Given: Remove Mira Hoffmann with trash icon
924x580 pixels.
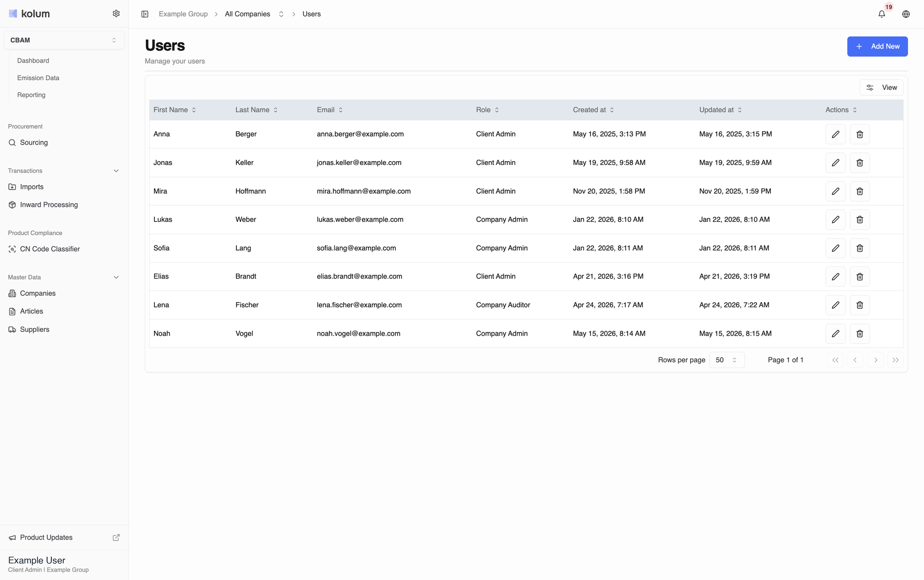Looking at the screenshot, I should [860, 191].
